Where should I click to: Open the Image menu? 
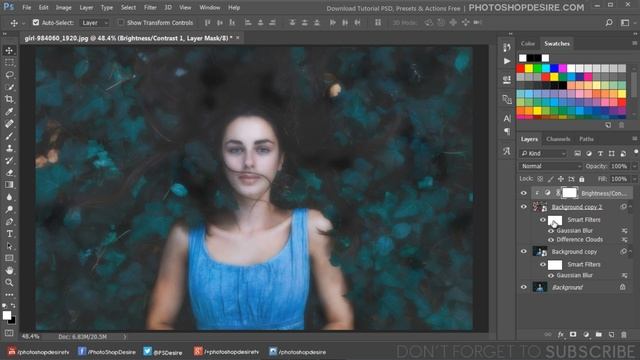coord(63,7)
